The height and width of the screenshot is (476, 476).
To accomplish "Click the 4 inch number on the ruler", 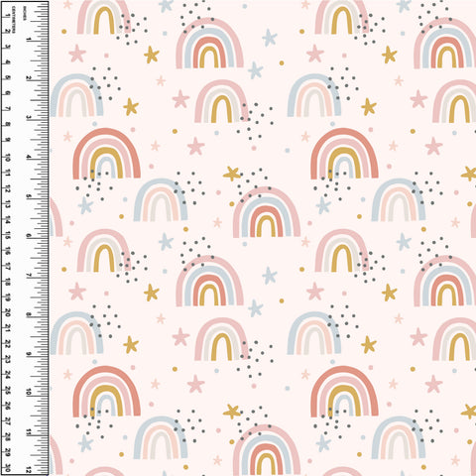I will point(29,158).
